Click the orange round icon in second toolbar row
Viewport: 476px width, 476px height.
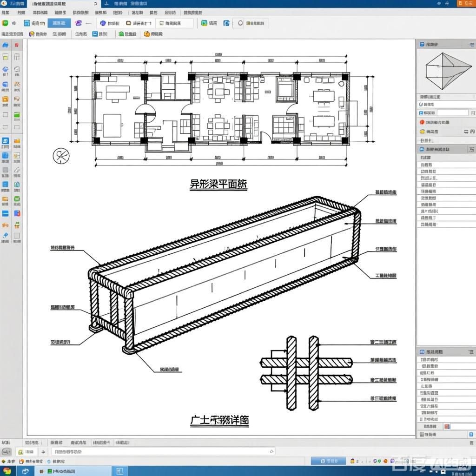click(147, 34)
